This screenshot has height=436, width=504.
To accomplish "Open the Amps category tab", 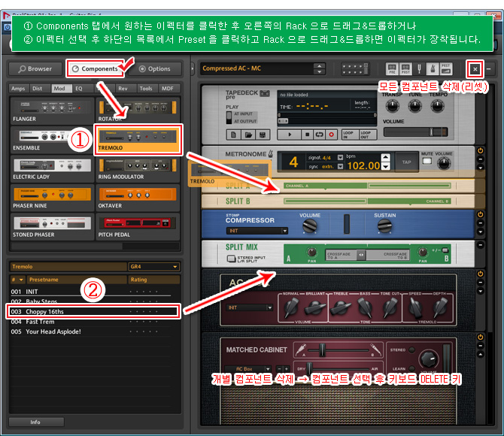I will (x=18, y=89).
